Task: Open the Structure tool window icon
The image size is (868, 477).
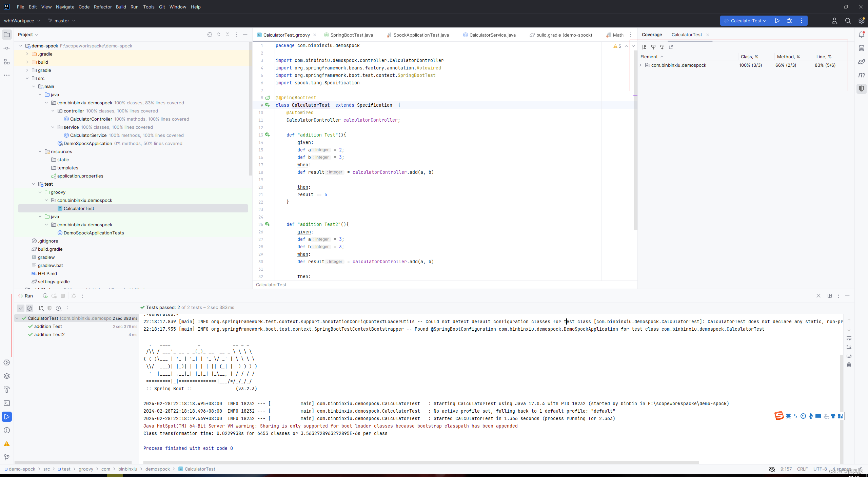Action: [x=7, y=62]
